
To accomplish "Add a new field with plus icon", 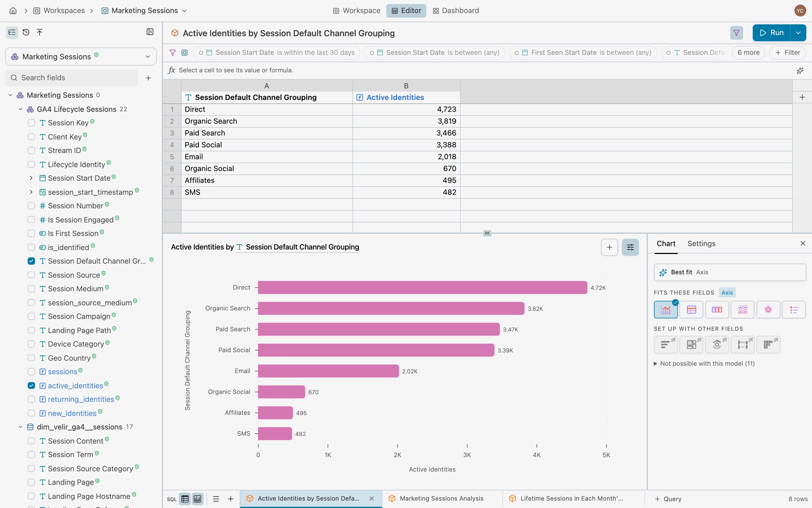I will (148, 78).
